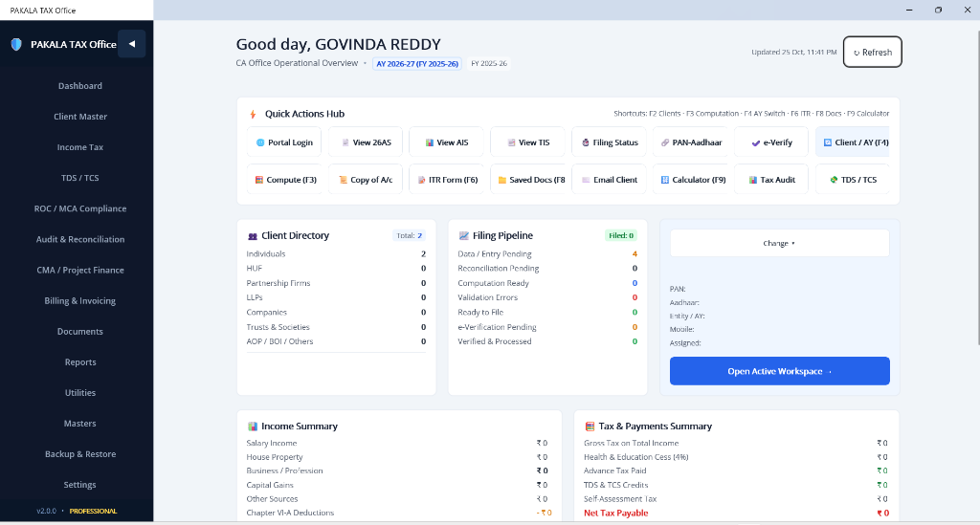
Task: Select Validation Errors row
Action: [547, 297]
